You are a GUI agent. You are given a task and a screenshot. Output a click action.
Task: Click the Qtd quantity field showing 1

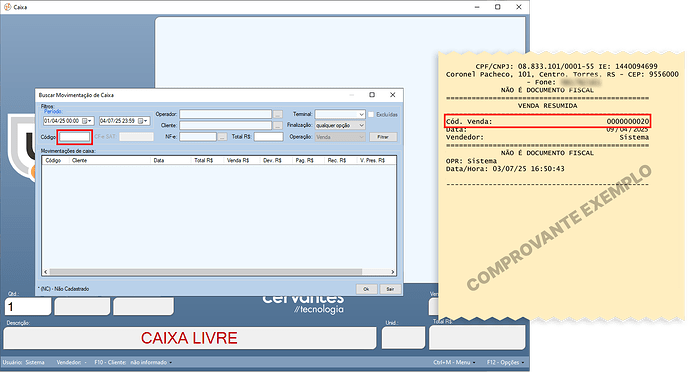click(x=28, y=307)
